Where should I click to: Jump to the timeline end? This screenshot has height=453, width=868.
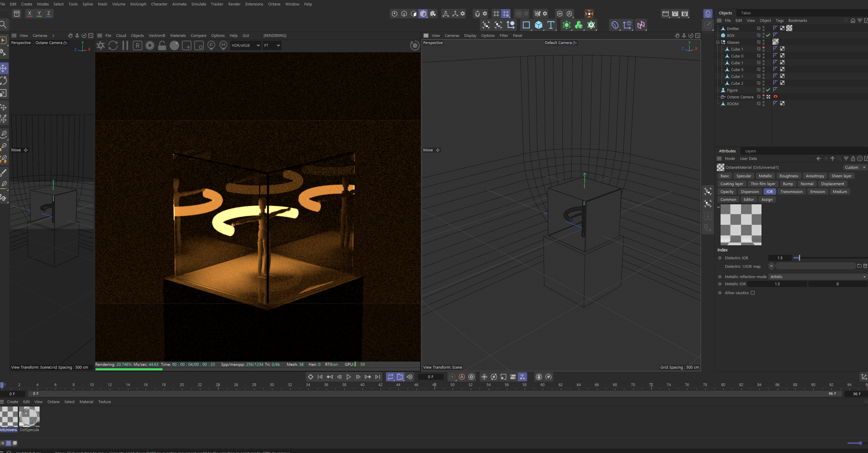[x=377, y=377]
